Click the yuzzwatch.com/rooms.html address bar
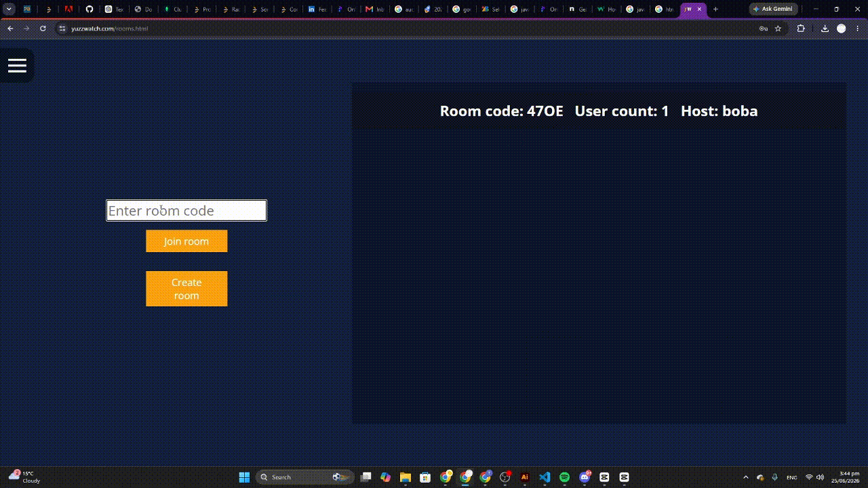The image size is (868, 488). click(x=407, y=28)
